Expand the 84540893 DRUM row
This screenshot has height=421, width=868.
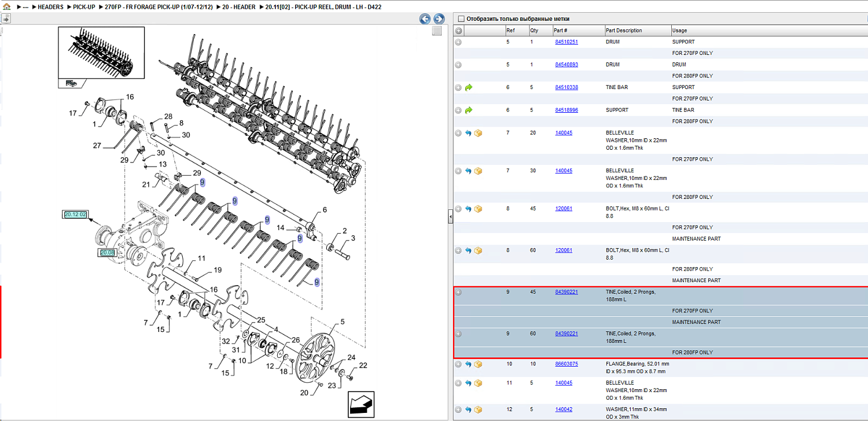pyautogui.click(x=458, y=65)
